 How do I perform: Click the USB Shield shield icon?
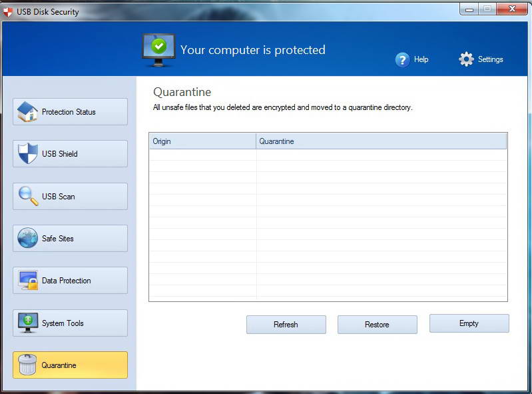tap(28, 153)
